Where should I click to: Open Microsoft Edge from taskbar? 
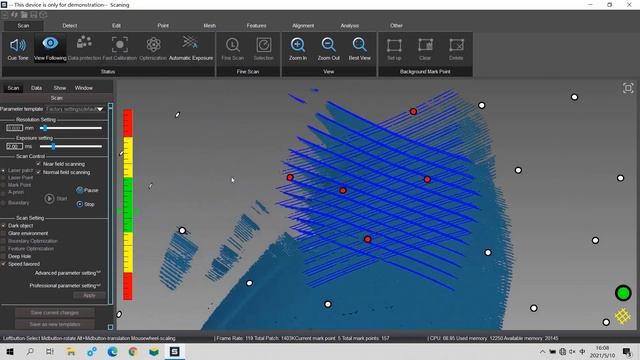pos(112,351)
